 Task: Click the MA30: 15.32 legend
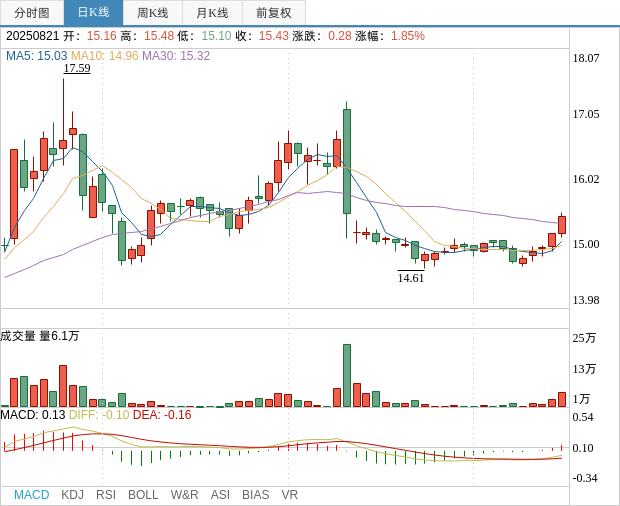(176, 56)
